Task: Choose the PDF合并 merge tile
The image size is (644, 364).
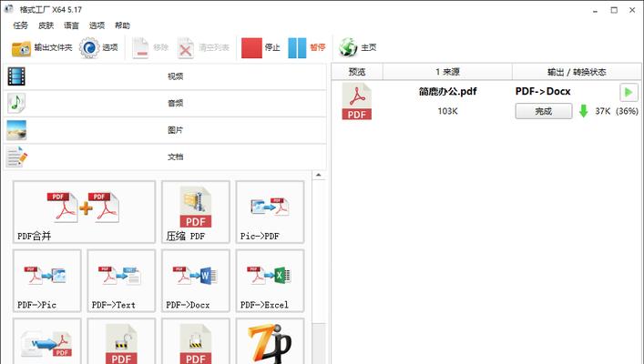Action: (84, 212)
